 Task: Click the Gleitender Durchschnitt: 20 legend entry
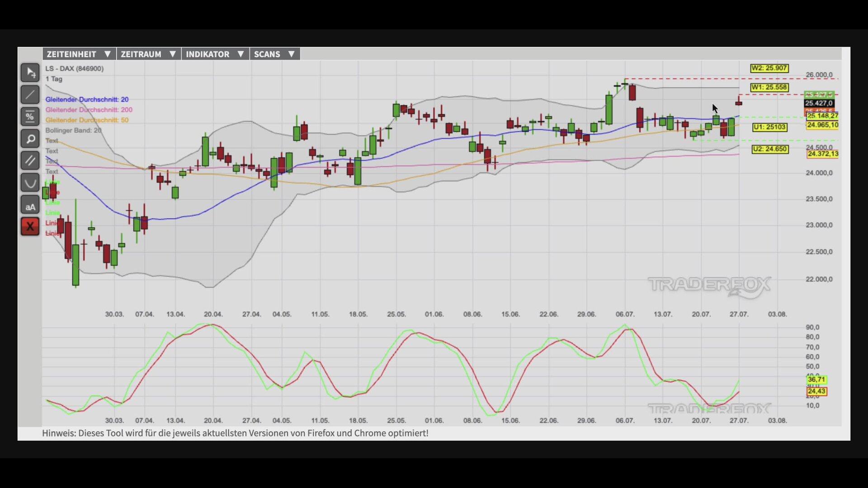(87, 99)
